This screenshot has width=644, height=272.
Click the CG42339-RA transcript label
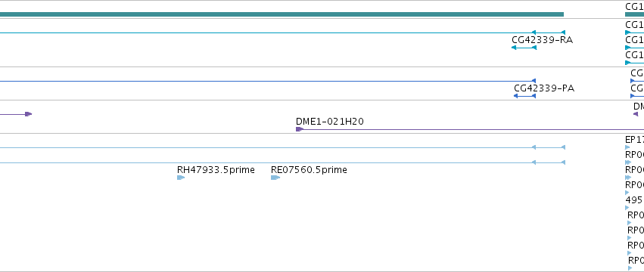click(542, 40)
